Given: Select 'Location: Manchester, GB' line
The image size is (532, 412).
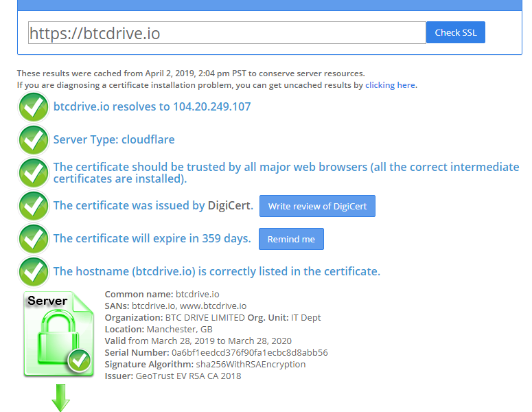Looking at the screenshot, I should point(159,329).
